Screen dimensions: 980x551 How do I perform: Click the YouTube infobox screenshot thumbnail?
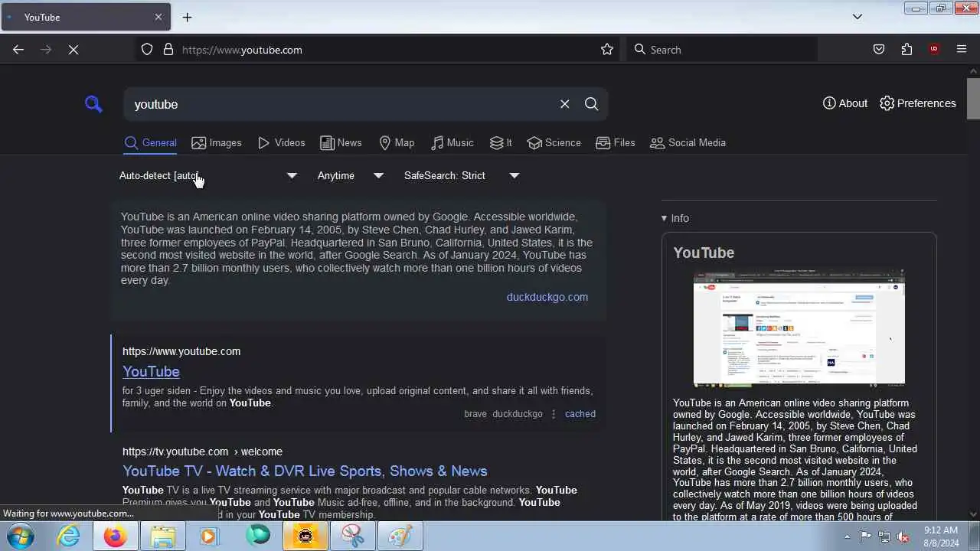(x=799, y=328)
